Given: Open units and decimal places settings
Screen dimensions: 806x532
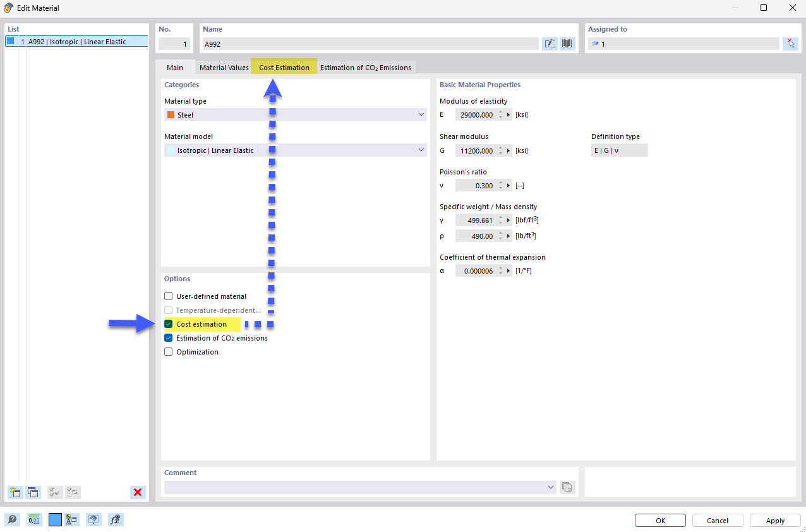Looking at the screenshot, I should tap(33, 519).
